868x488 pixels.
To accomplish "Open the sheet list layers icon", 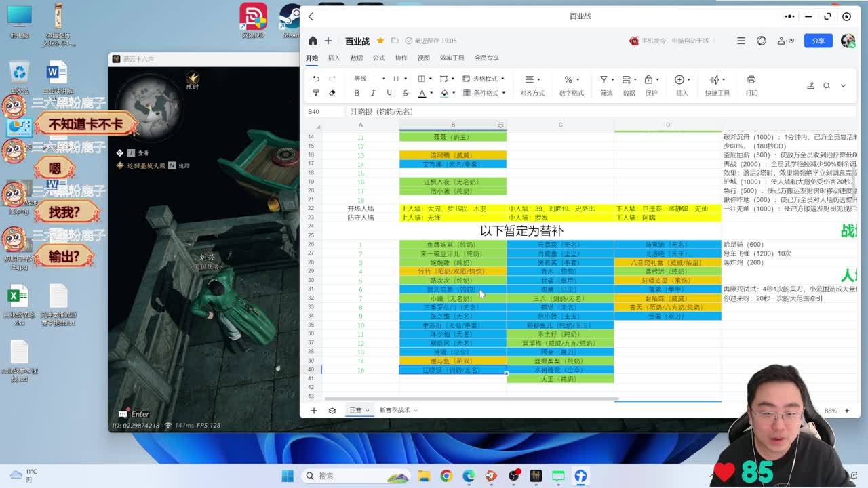I will coord(332,411).
